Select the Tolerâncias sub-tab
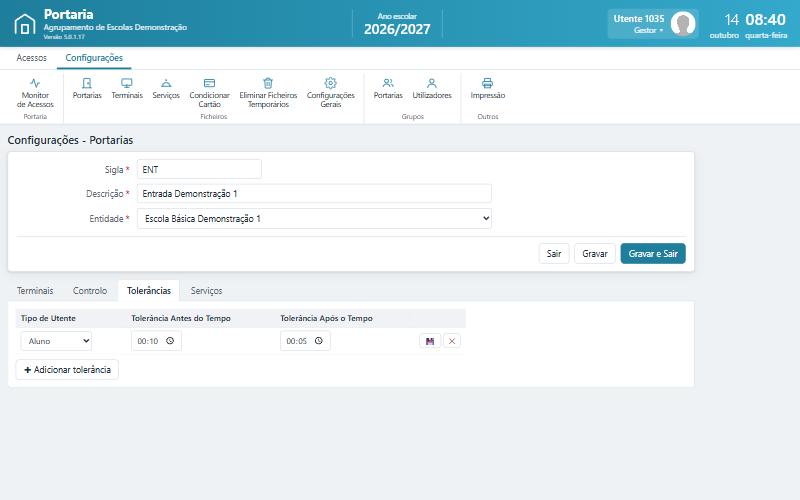 click(148, 291)
